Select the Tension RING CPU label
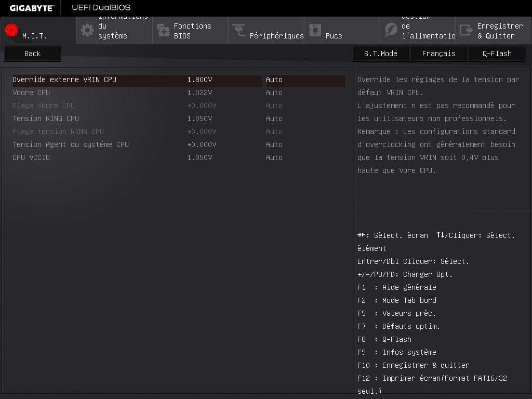The height and width of the screenshot is (399, 532). [x=46, y=119]
